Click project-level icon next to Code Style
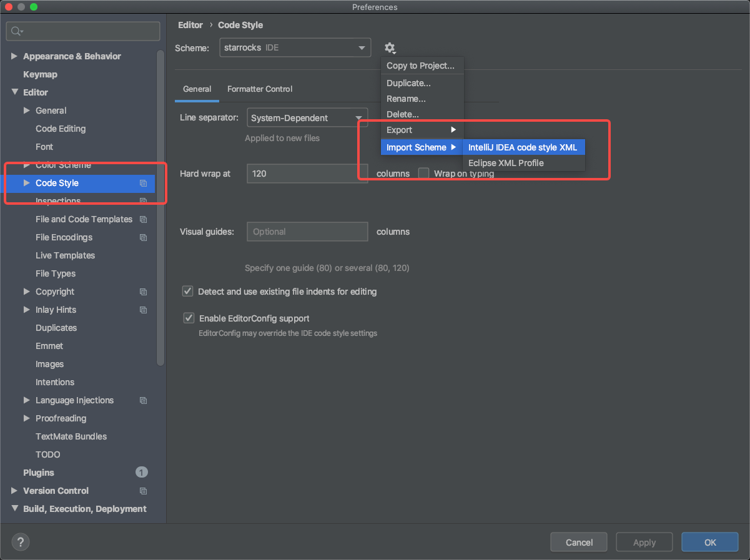This screenshot has height=560, width=750. 143,184
